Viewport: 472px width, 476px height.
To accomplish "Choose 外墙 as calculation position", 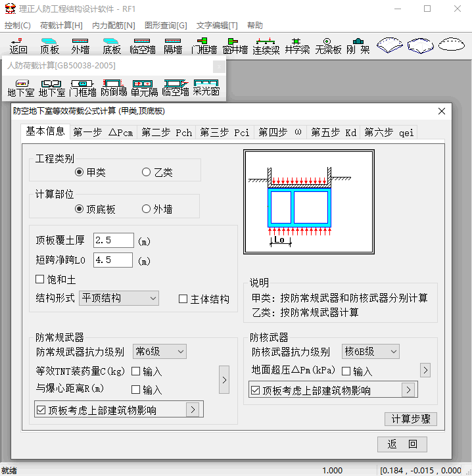I will [147, 209].
